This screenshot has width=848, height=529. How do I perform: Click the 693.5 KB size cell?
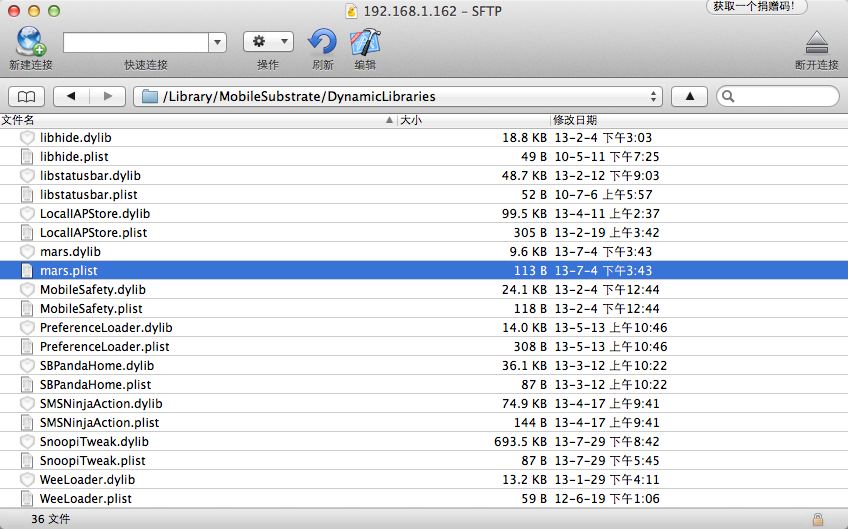pos(520,441)
